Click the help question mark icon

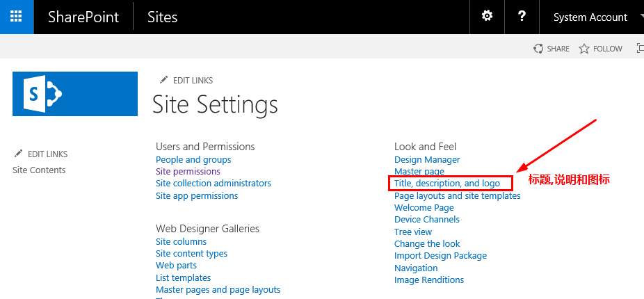click(x=522, y=17)
